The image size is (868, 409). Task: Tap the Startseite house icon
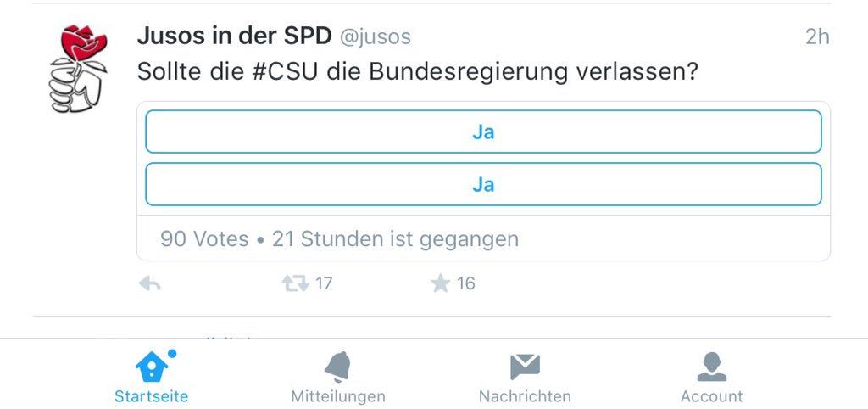tap(152, 367)
